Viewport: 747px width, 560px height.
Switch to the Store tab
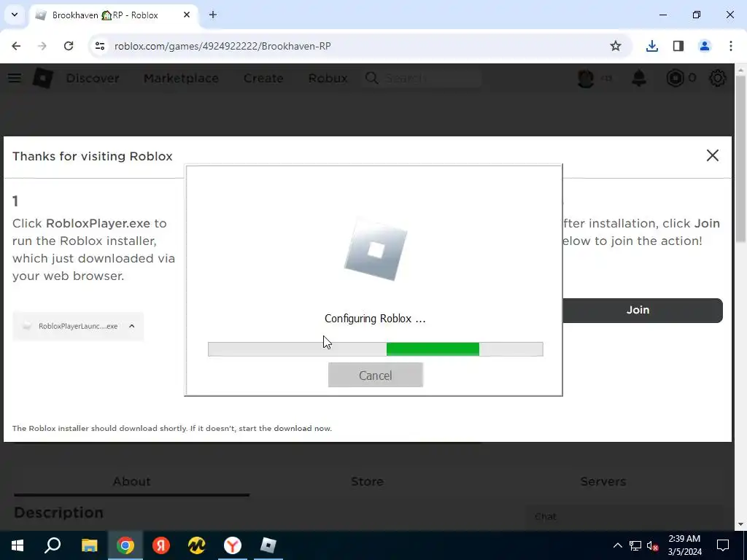368,481
